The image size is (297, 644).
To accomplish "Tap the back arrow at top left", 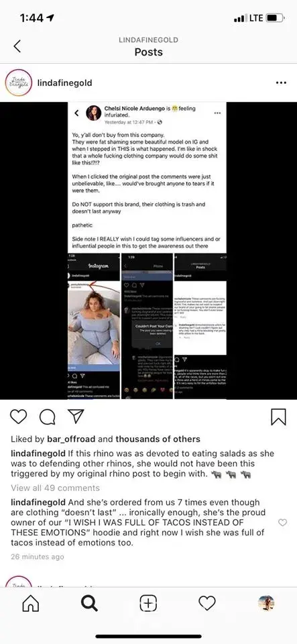I will click(17, 46).
